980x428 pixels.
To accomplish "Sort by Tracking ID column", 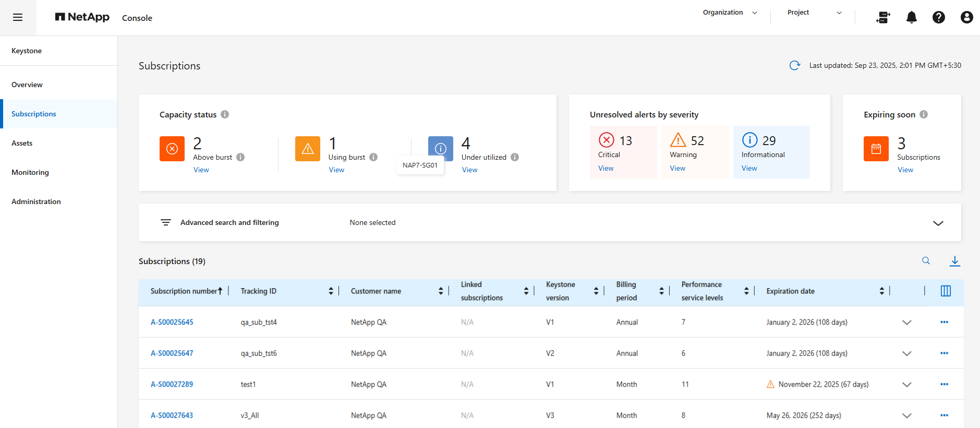I will [x=331, y=291].
